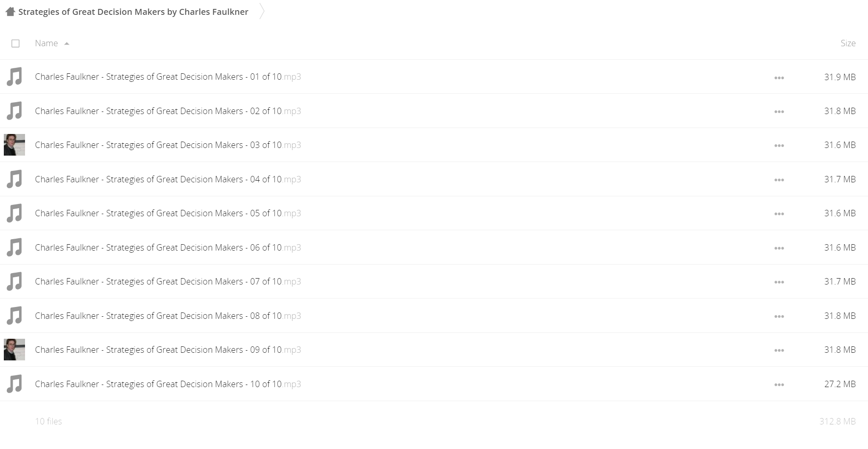Sort files by the Size column header
This screenshot has height=449, width=868.
tap(848, 43)
